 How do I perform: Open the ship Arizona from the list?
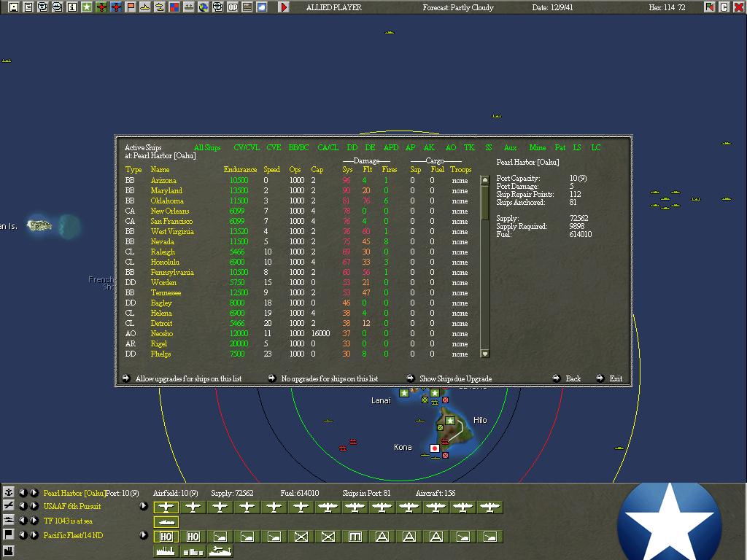tap(163, 180)
